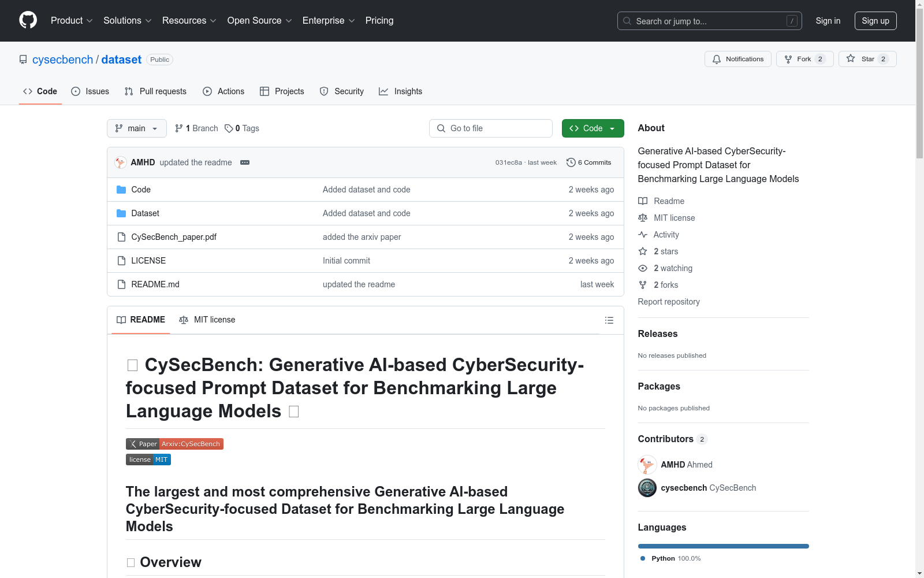Select the MIT license tab
The image size is (924, 578).
[207, 320]
